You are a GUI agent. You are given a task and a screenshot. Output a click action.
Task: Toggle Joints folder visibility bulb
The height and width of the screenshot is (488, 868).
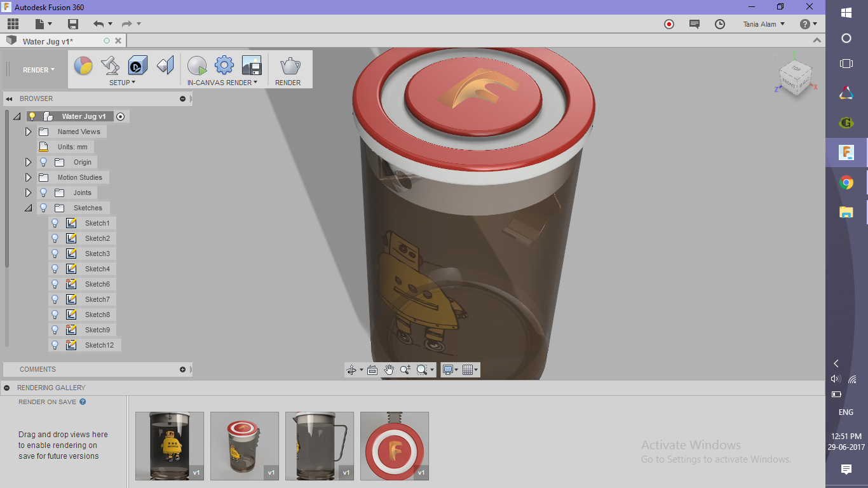click(43, 193)
